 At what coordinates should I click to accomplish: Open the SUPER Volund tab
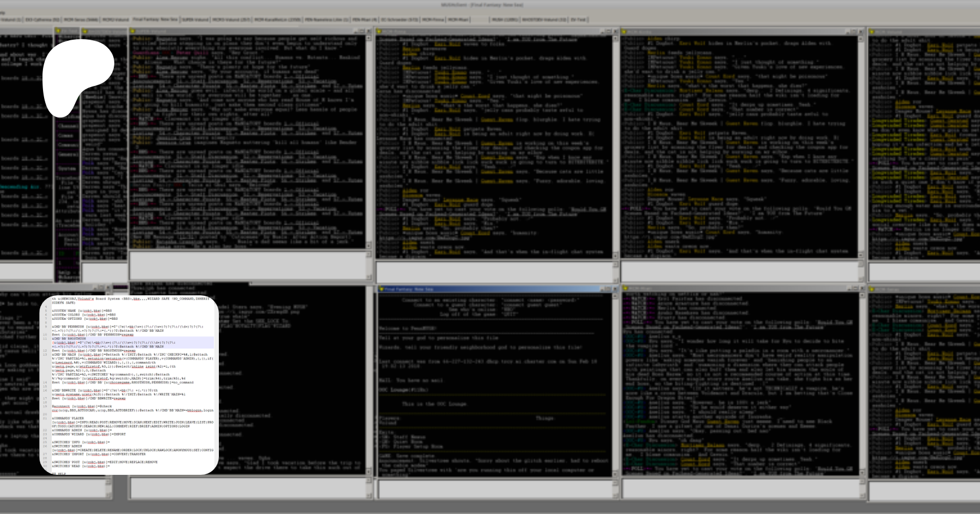click(195, 20)
